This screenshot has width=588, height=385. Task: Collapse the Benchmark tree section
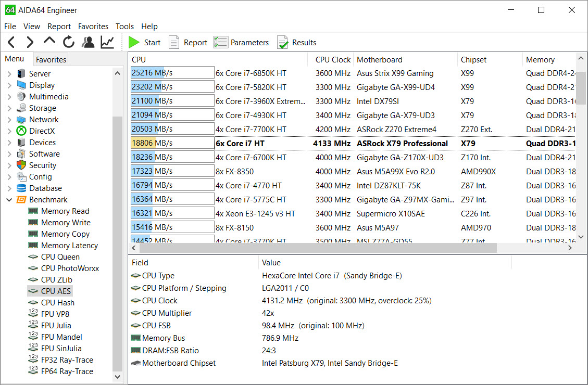9,199
